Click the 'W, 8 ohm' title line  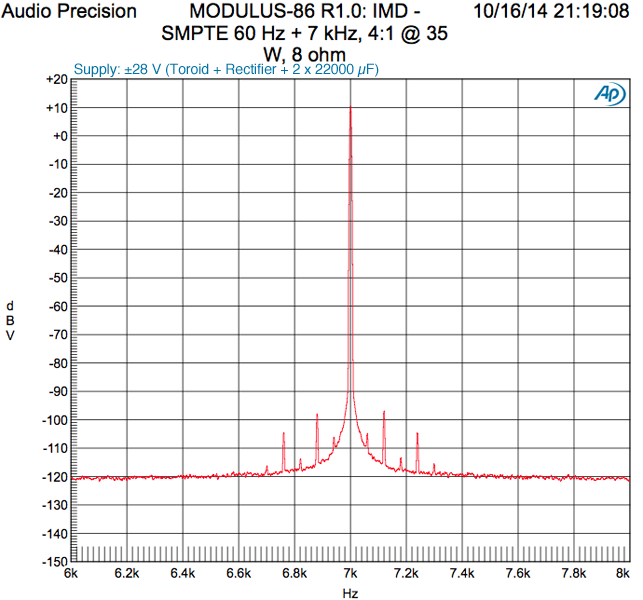coord(304,55)
